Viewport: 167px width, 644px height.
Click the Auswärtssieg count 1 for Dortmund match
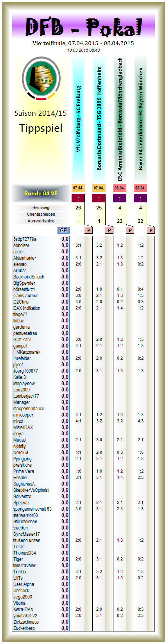coord(99,221)
